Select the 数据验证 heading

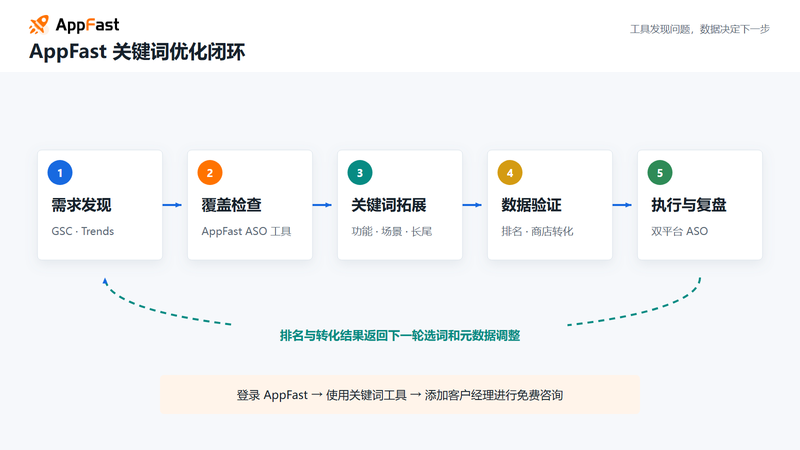[531, 205]
